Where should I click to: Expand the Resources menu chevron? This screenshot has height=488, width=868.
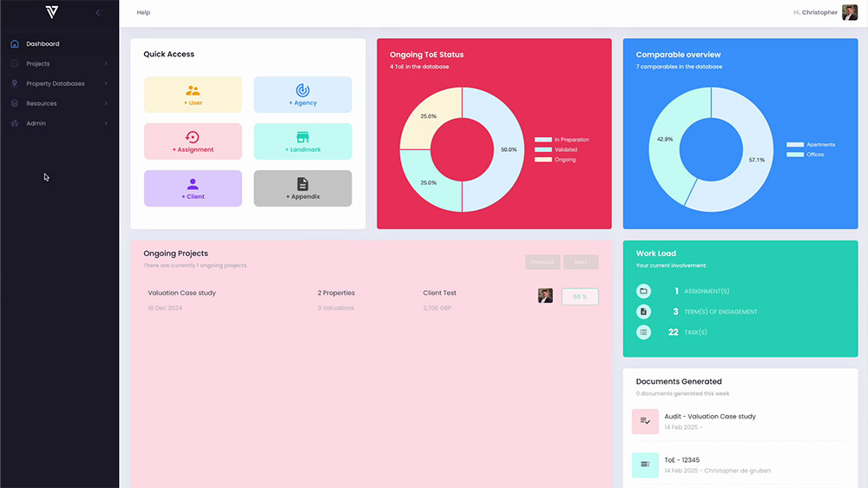pos(106,103)
